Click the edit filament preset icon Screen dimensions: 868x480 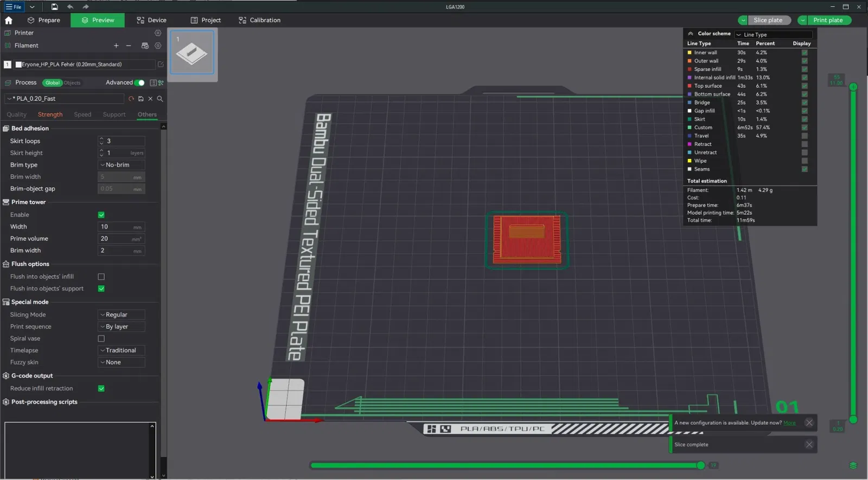pos(161,65)
